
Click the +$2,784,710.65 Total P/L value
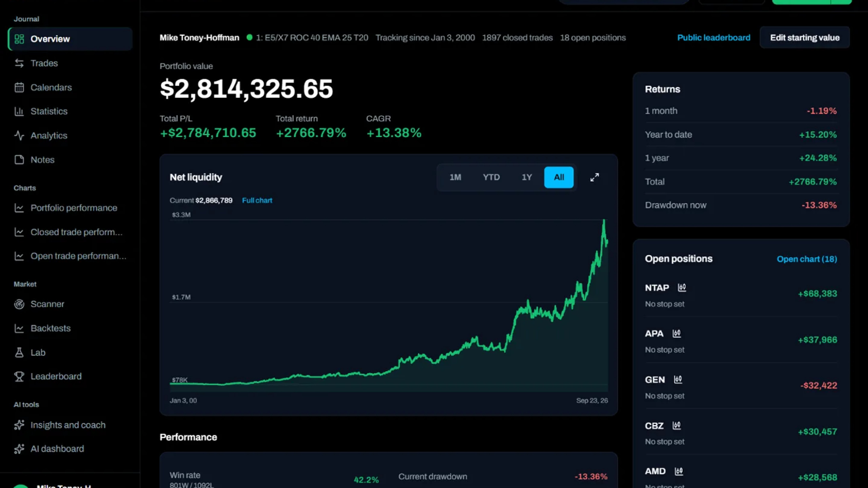tap(208, 133)
